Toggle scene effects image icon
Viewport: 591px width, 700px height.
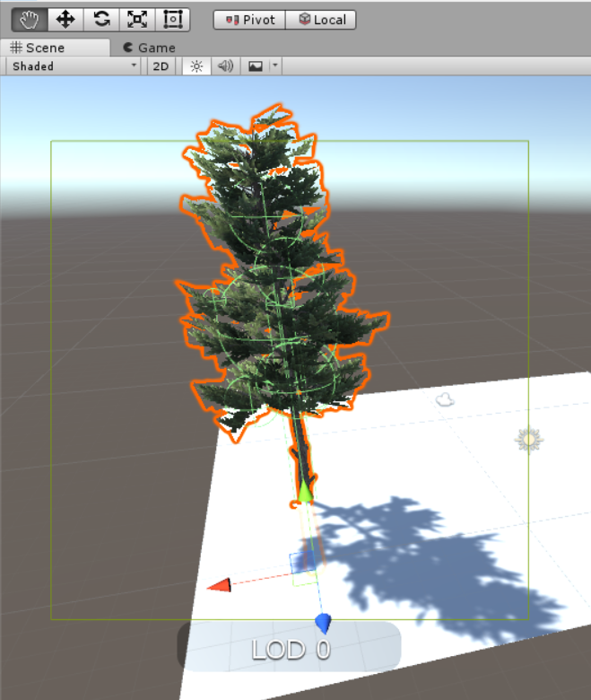255,66
